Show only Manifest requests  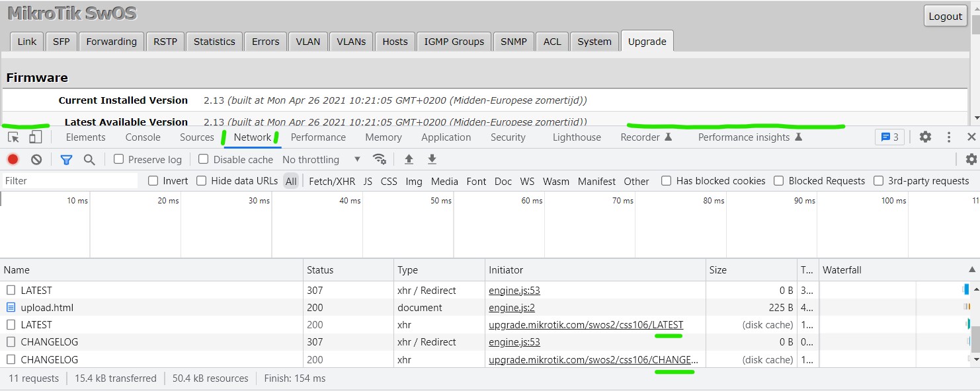(x=596, y=181)
